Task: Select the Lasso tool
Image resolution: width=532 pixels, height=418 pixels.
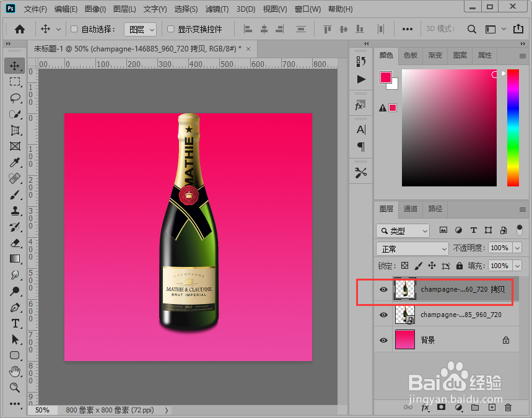Action: pyautogui.click(x=15, y=98)
